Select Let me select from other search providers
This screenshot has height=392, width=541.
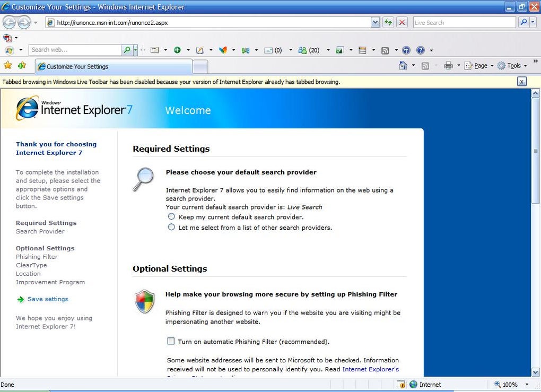click(171, 227)
